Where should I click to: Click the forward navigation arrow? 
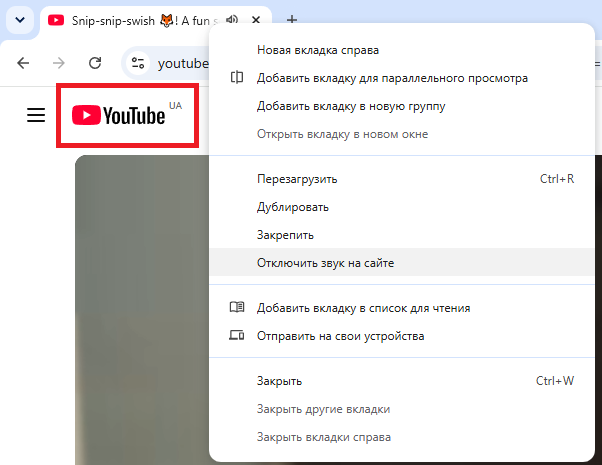pos(59,63)
